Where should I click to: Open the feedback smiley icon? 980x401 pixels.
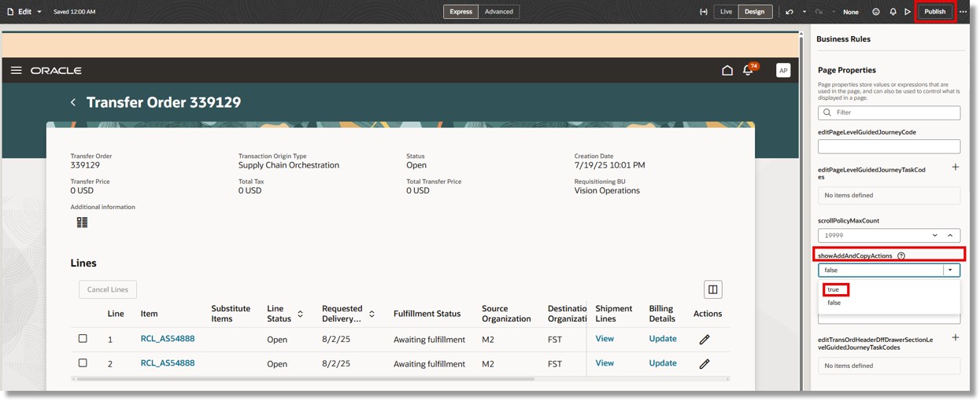click(x=876, y=12)
